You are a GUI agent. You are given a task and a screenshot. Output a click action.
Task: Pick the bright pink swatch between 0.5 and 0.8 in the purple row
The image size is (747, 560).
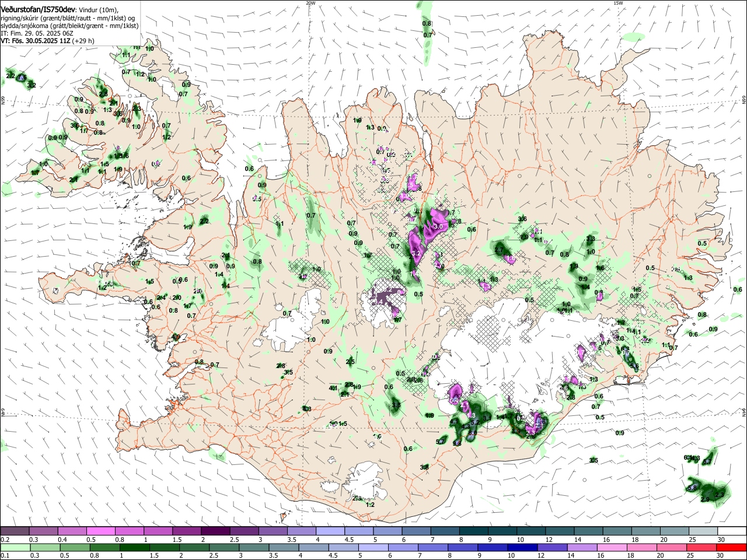pos(100,531)
